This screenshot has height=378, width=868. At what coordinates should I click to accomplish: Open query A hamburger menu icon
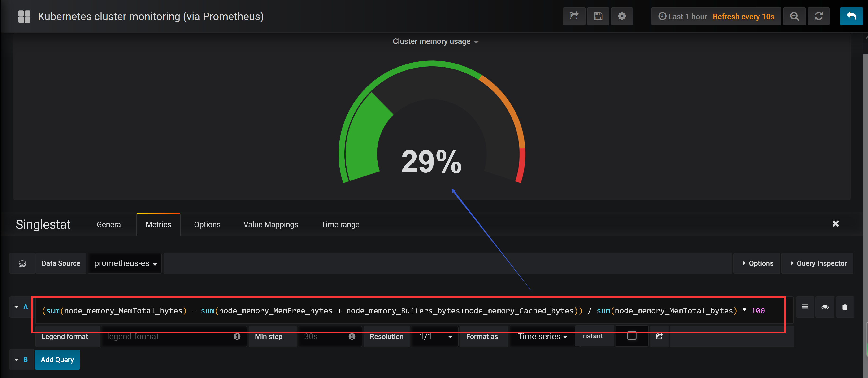click(x=805, y=307)
